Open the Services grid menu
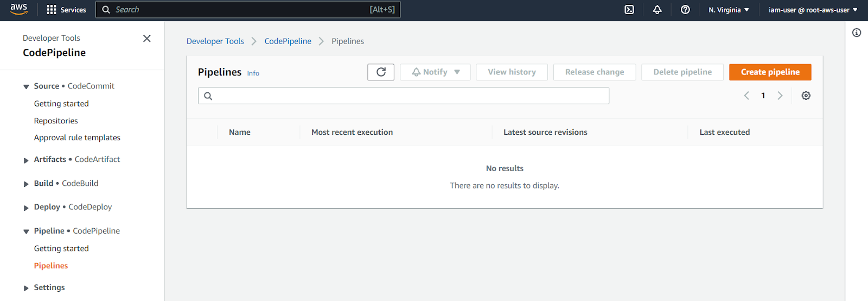 click(66, 10)
